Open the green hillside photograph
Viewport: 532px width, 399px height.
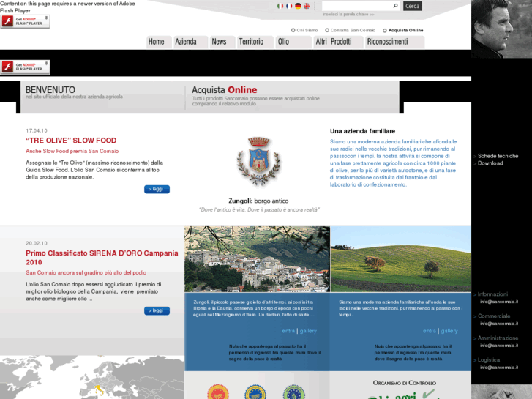tap(401, 259)
